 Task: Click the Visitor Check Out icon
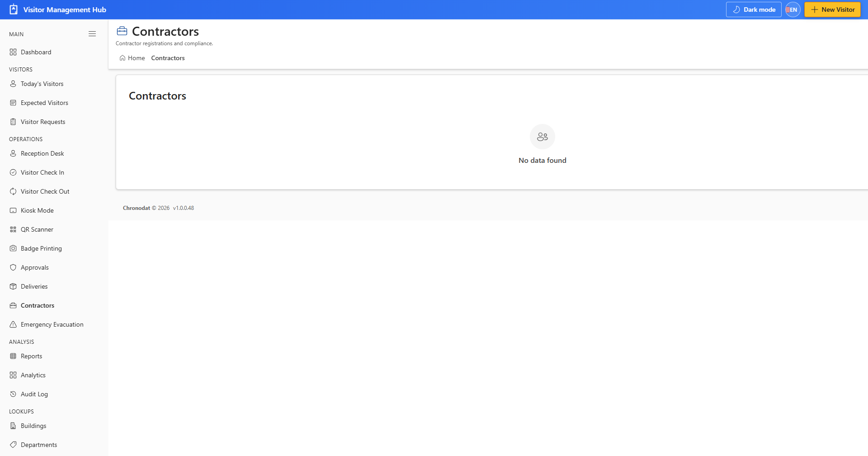pos(13,191)
